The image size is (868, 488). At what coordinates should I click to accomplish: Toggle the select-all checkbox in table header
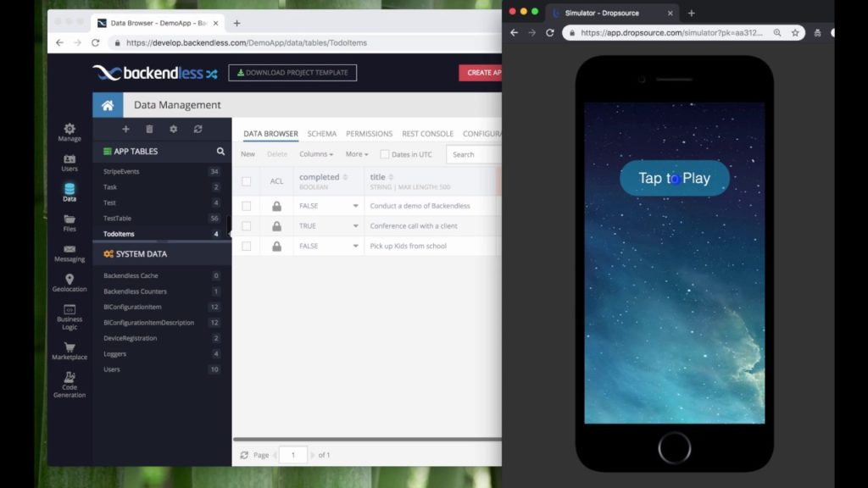coord(247,181)
